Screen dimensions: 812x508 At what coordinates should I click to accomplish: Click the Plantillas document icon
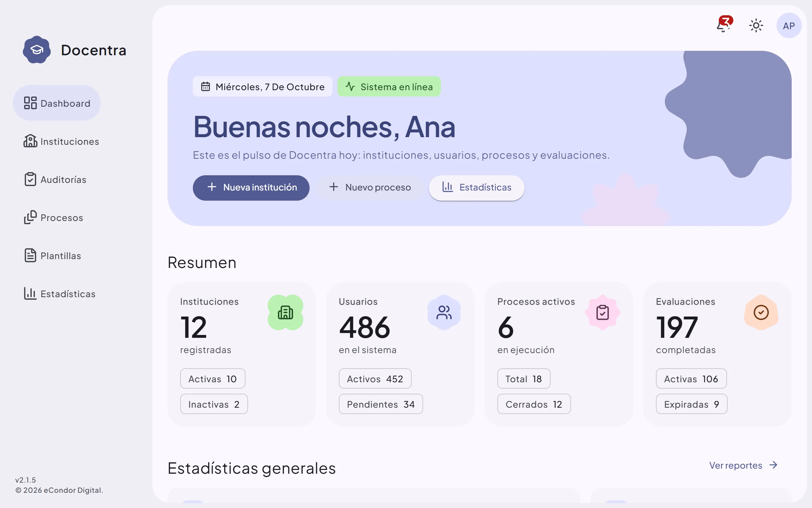(30, 255)
